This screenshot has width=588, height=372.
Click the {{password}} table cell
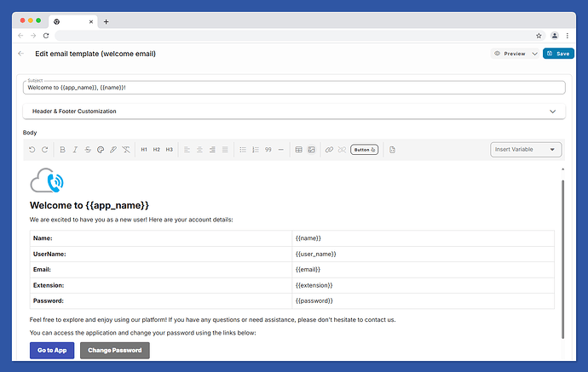click(424, 300)
